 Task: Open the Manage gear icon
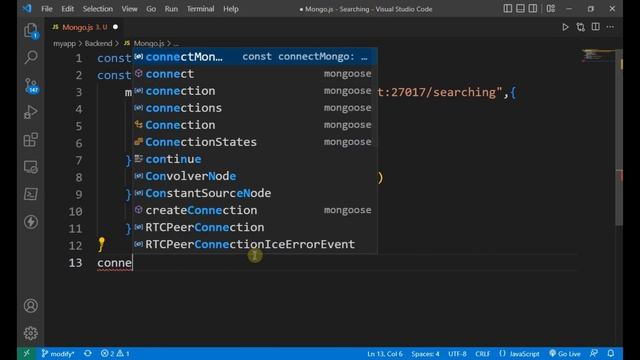pyautogui.click(x=31, y=333)
